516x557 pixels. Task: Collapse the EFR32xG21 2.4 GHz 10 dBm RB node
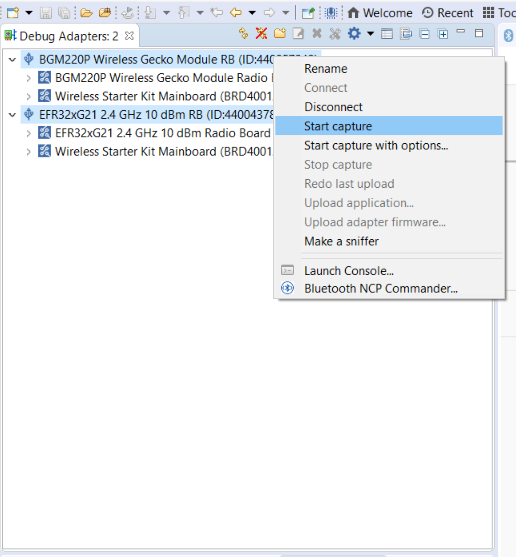(x=12, y=115)
